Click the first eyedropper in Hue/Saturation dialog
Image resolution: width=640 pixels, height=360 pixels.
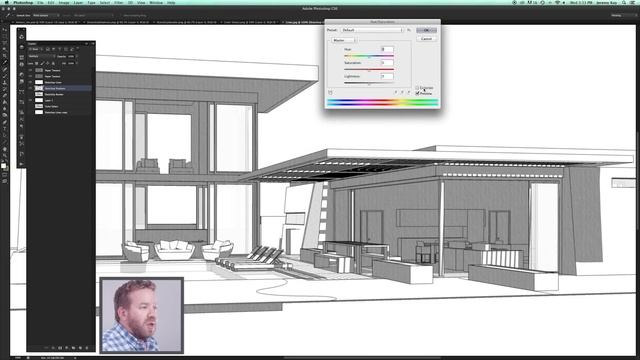point(396,92)
